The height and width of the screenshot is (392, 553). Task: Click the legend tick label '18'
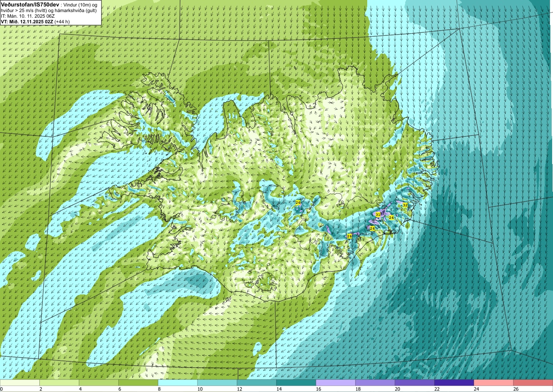click(x=358, y=389)
